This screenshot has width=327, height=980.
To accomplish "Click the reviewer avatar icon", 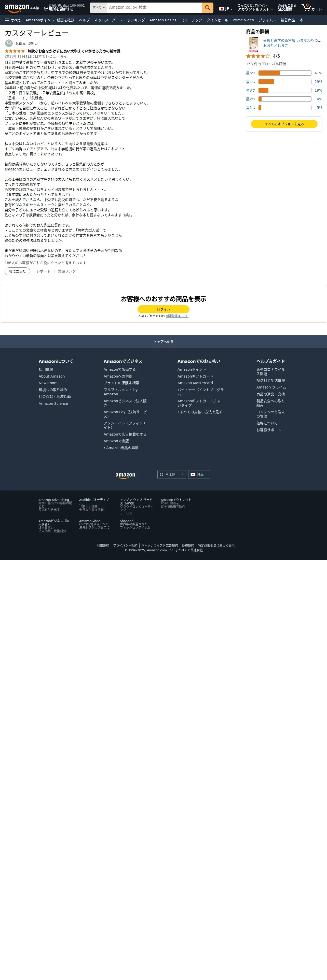I will pyautogui.click(x=9, y=43).
